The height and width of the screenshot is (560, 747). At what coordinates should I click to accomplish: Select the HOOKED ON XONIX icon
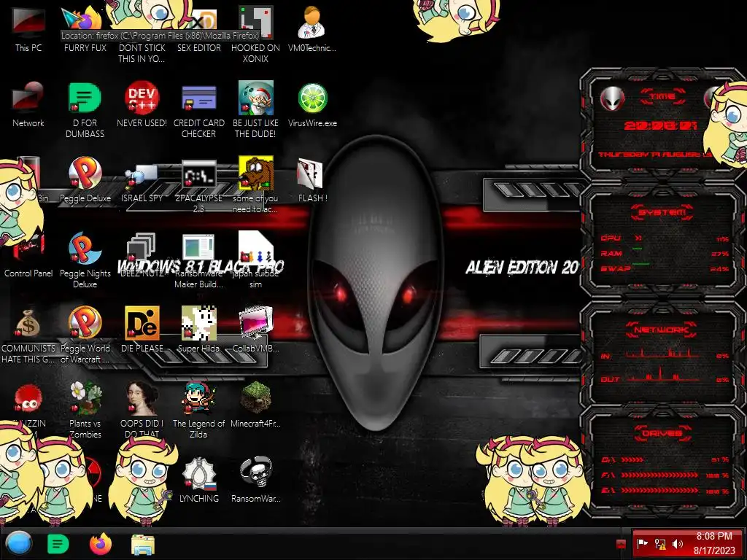pos(255,34)
